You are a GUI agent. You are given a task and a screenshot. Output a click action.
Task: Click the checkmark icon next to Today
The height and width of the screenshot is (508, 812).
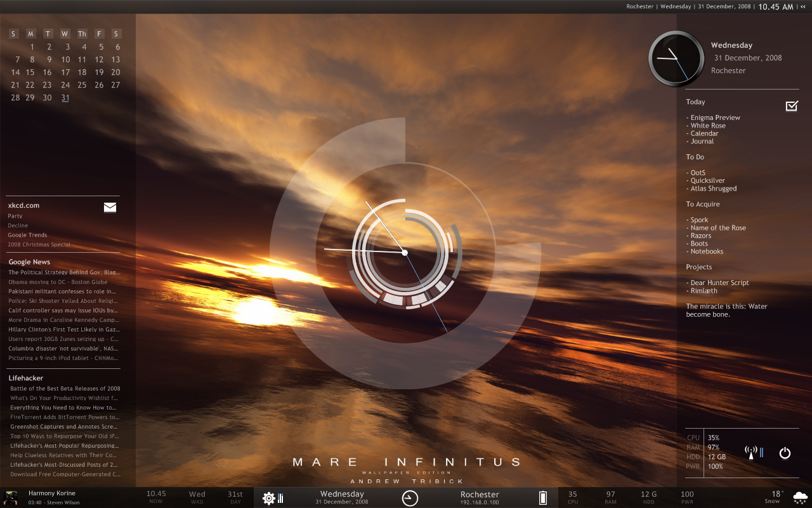pyautogui.click(x=791, y=106)
